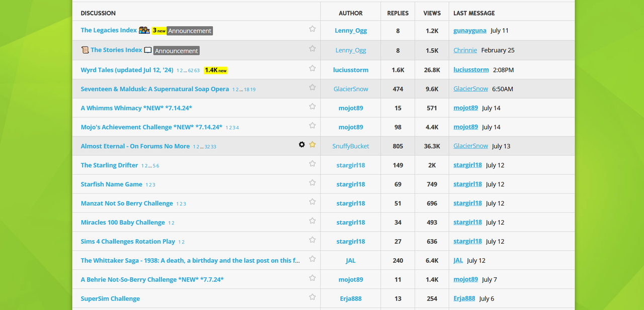The width and height of the screenshot is (644, 310).
Task: Go to page 33 of Almost Eternal
Action: [x=213, y=147]
